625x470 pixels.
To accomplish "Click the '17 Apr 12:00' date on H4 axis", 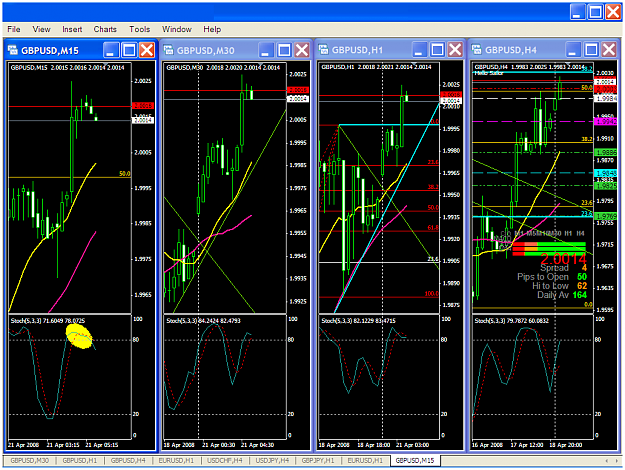I will 527,445.
